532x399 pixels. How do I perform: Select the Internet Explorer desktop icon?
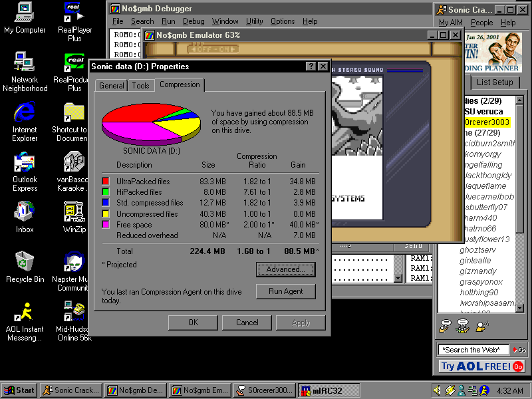pos(25,112)
